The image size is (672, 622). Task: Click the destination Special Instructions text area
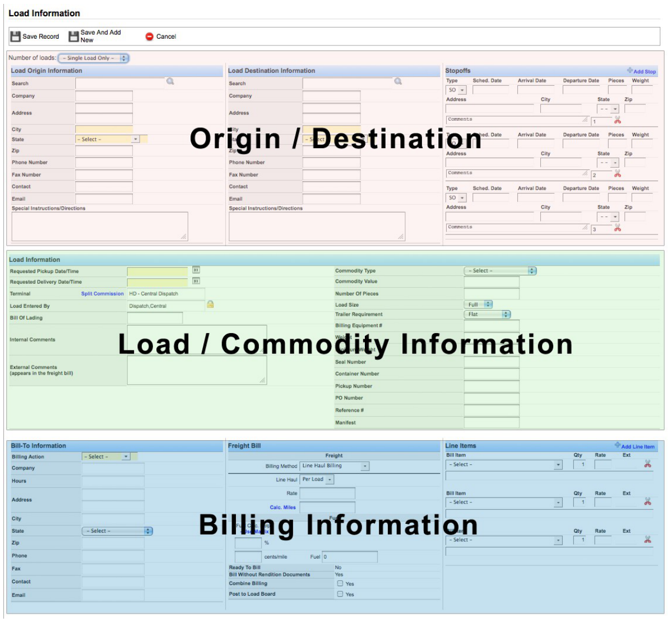coord(317,226)
